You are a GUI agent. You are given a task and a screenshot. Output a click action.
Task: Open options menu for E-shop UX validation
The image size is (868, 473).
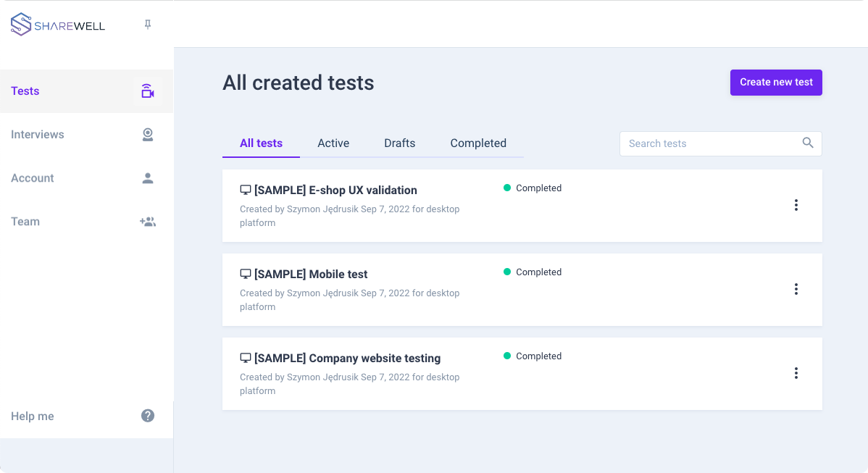point(796,205)
